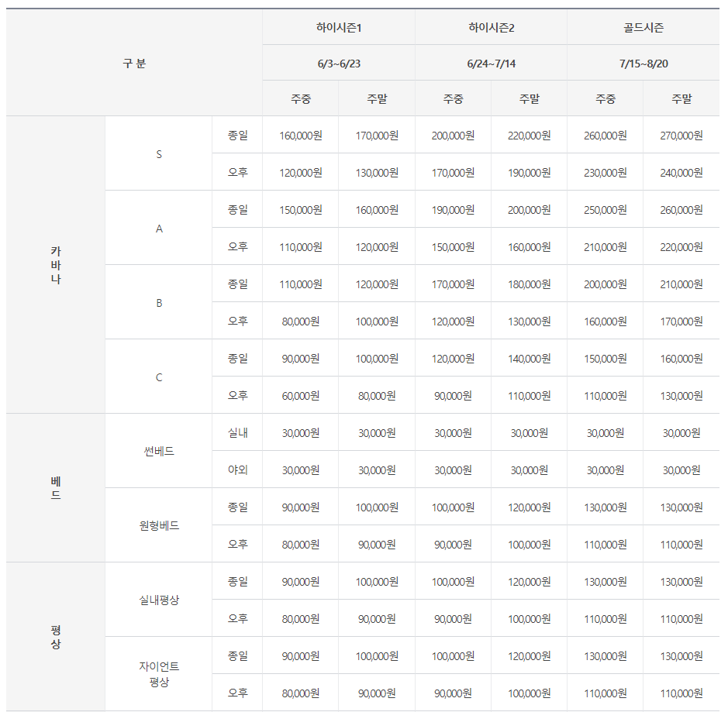Click the 주말 header under 골드시즌
Viewport: 728px width, 712px height.
681,99
